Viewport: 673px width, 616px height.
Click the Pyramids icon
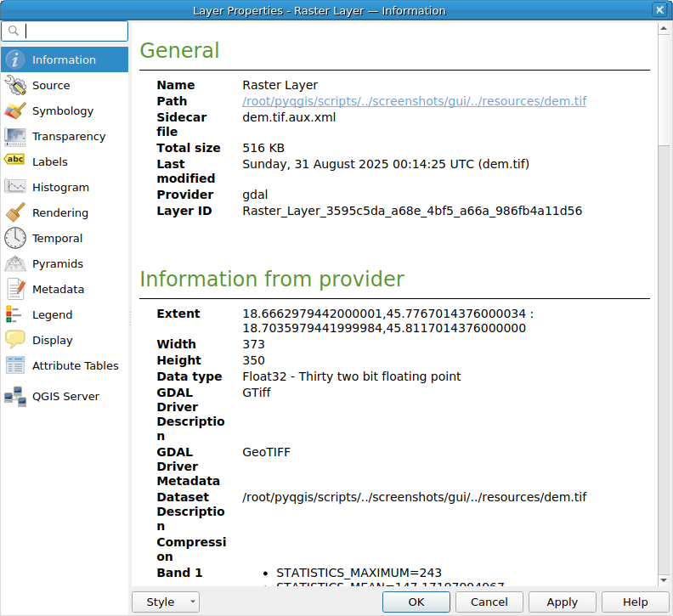pos(15,263)
